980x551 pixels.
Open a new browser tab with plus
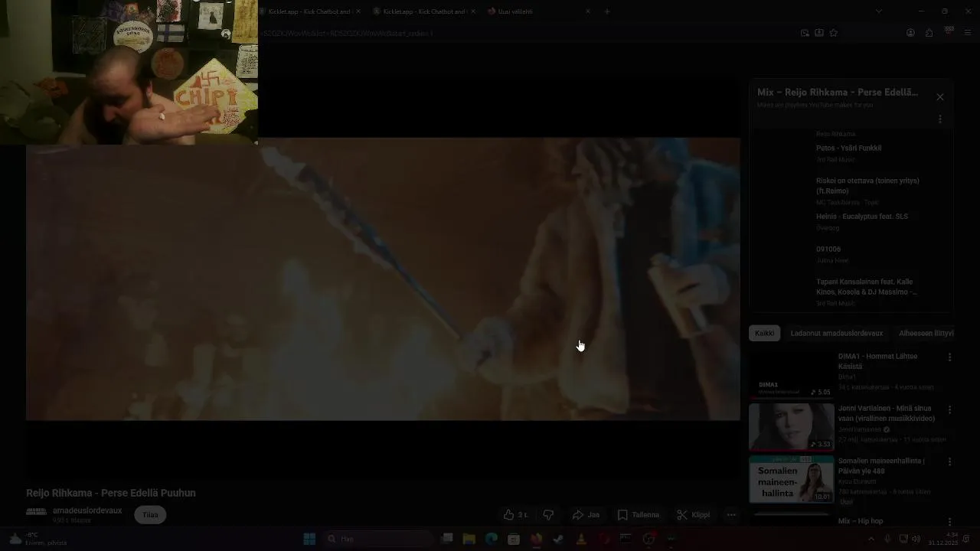tap(607, 11)
